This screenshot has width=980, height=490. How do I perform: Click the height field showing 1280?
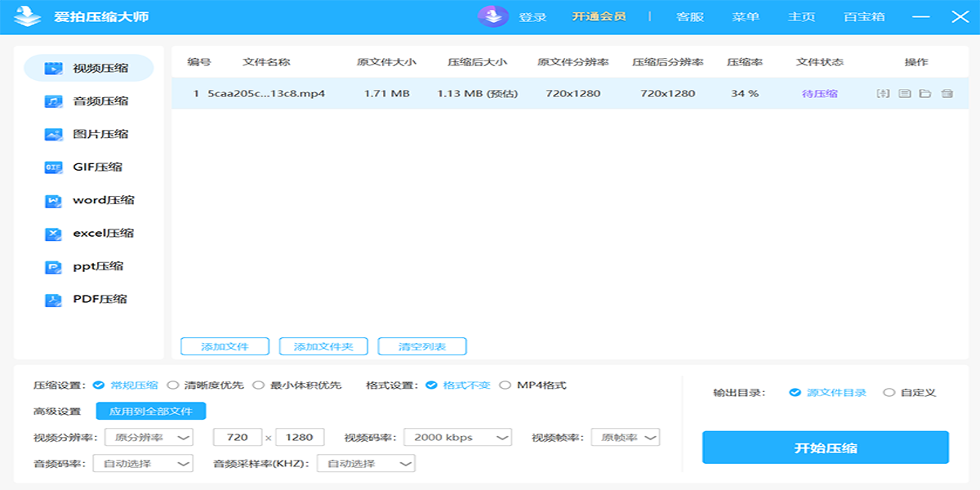(x=301, y=437)
